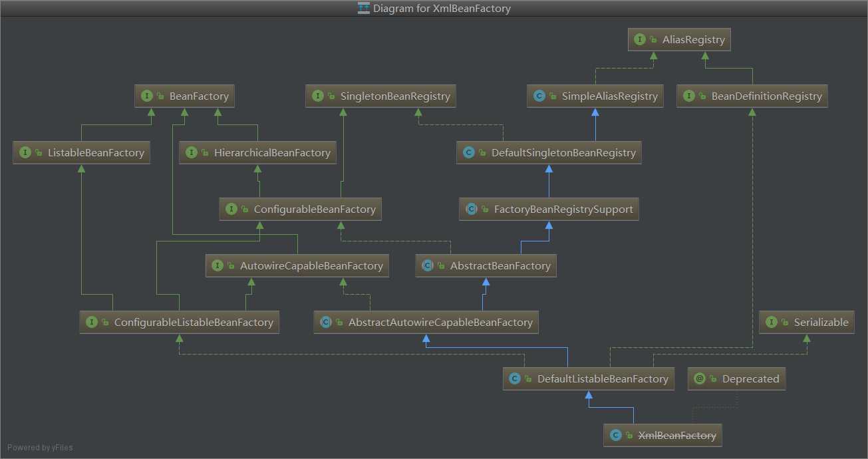Screen dimensions: 868x459
Task: Click the abstract class icon on AbstractAutowireCapableBeanFactory
Action: click(x=326, y=323)
